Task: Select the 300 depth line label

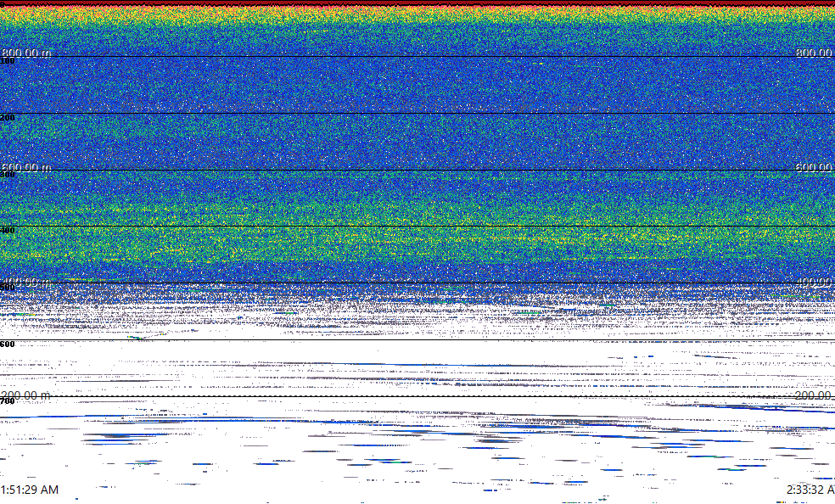Action: pos(8,175)
